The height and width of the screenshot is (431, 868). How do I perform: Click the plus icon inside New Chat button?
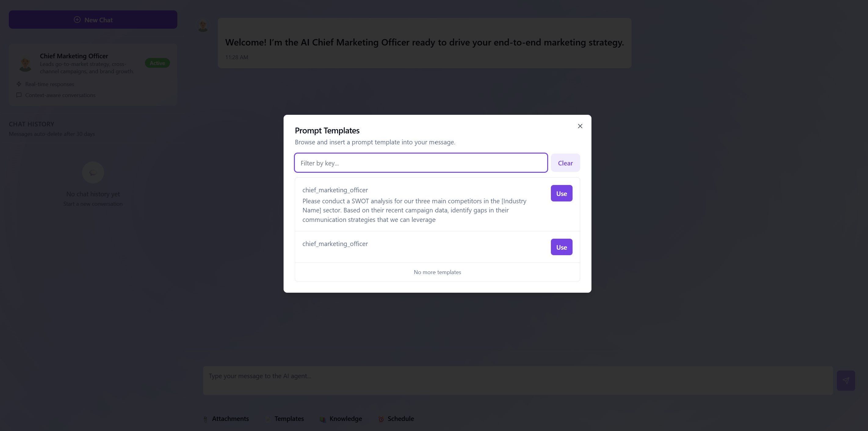pos(77,20)
